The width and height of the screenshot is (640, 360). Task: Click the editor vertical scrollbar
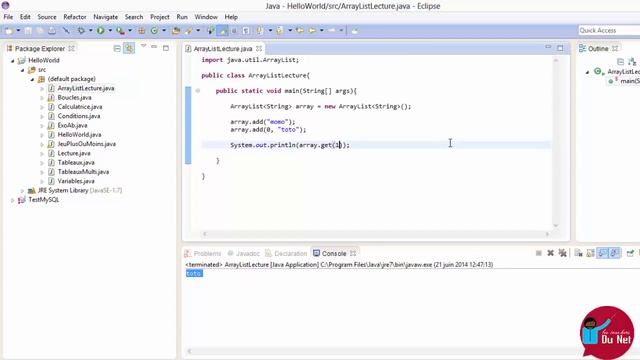click(x=556, y=142)
